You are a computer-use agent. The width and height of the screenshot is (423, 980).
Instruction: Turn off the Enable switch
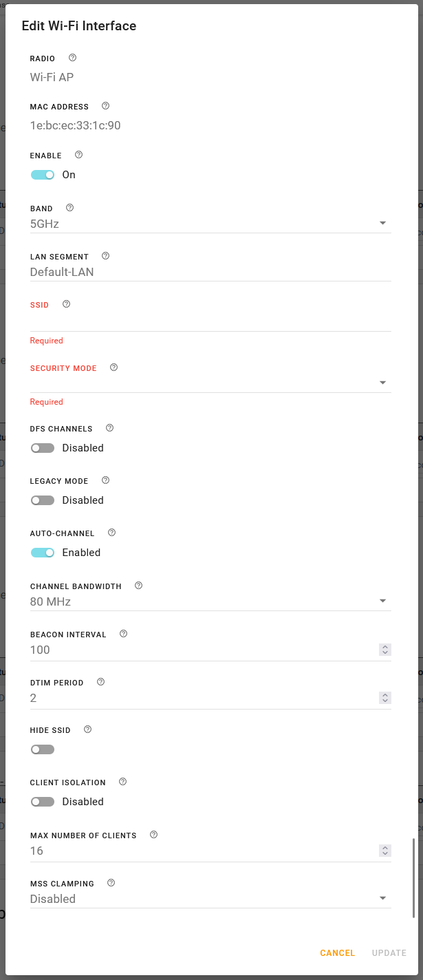(x=43, y=175)
